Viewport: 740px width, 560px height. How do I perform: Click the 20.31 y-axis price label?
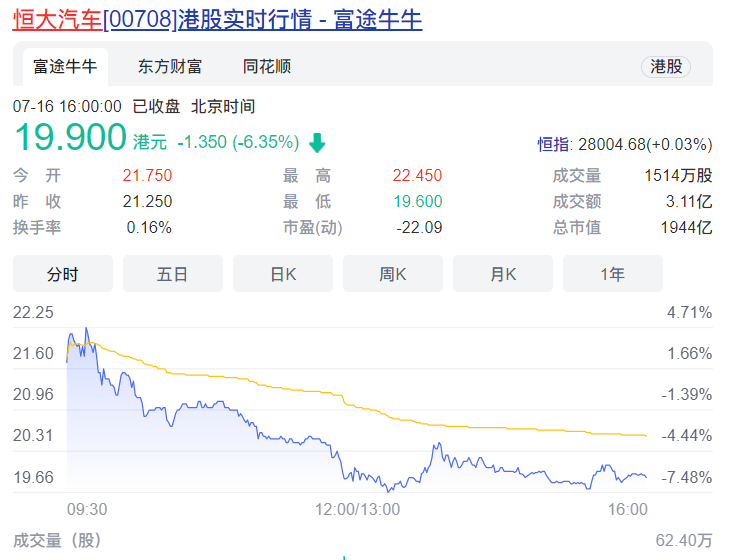[x=33, y=435]
